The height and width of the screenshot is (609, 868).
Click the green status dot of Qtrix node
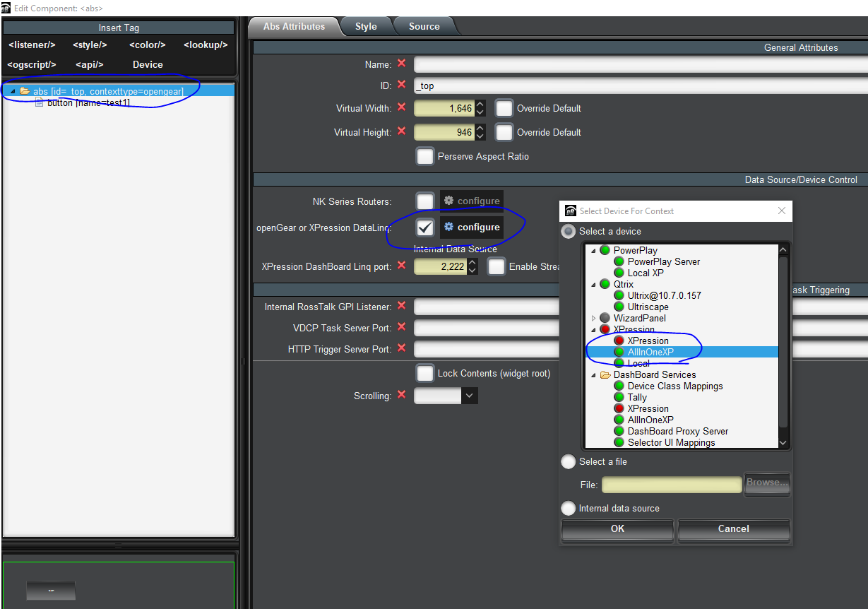605,284
